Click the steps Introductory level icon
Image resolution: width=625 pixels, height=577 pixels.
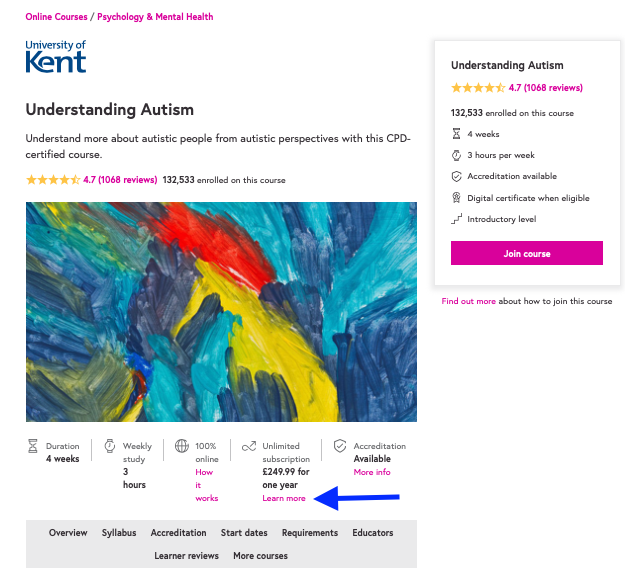coord(456,219)
